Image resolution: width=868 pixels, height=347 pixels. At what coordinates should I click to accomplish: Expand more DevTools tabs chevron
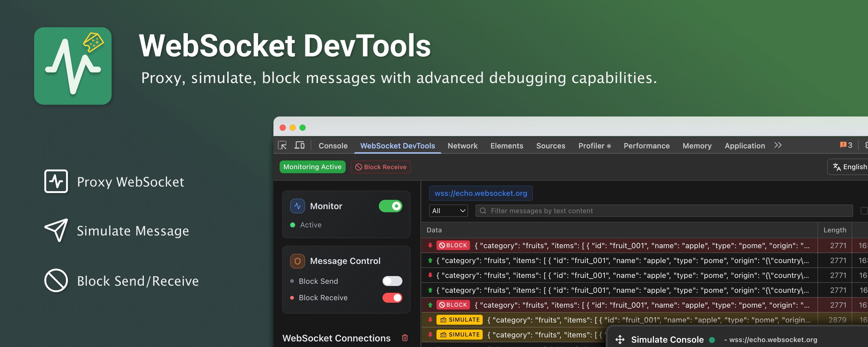[778, 145]
